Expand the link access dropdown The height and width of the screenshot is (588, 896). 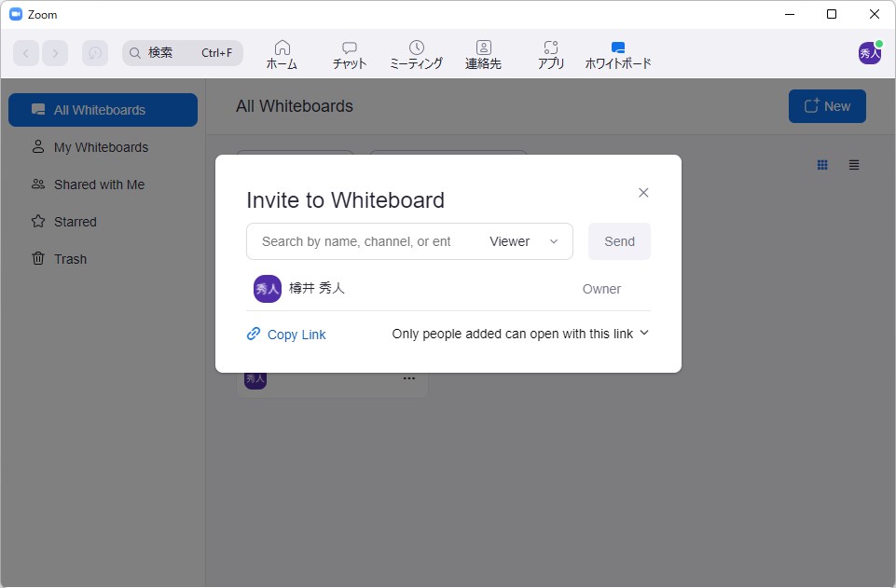click(520, 334)
